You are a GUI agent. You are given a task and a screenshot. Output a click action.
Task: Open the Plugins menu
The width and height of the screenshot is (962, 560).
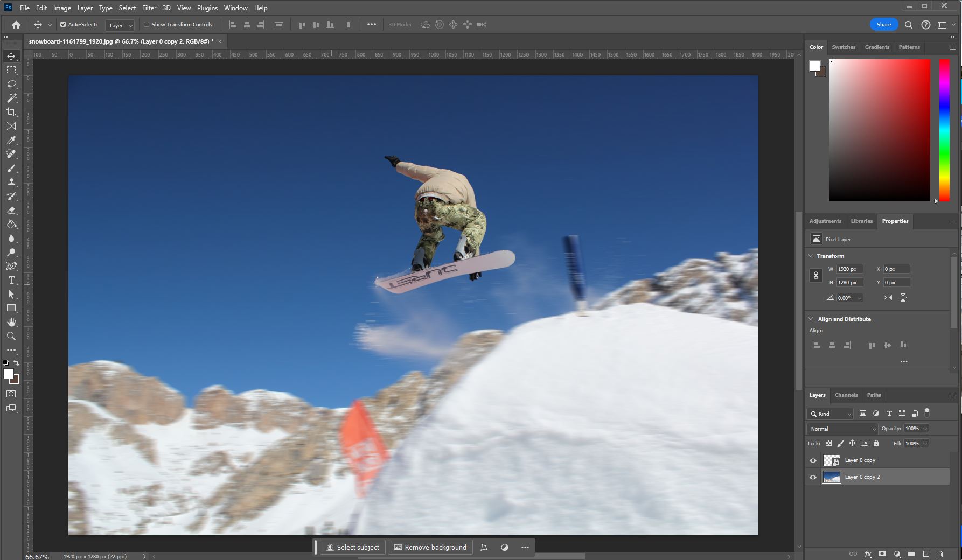[x=207, y=8]
